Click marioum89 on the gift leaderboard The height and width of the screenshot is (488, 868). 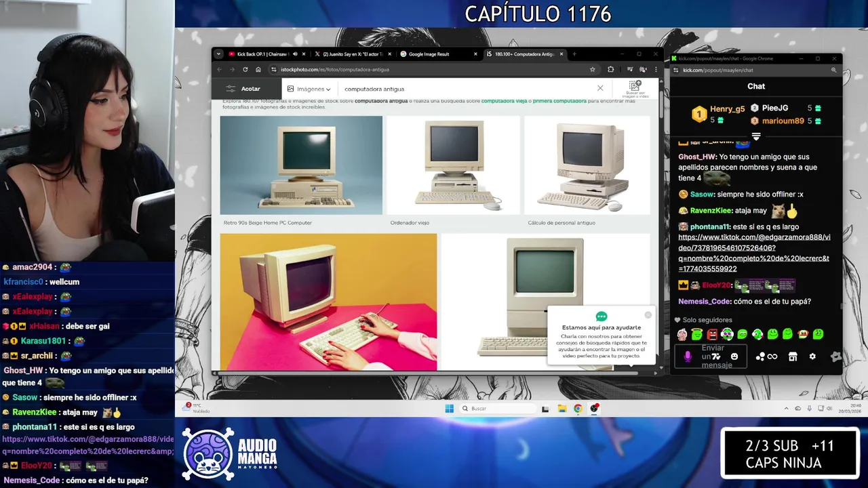click(x=783, y=121)
